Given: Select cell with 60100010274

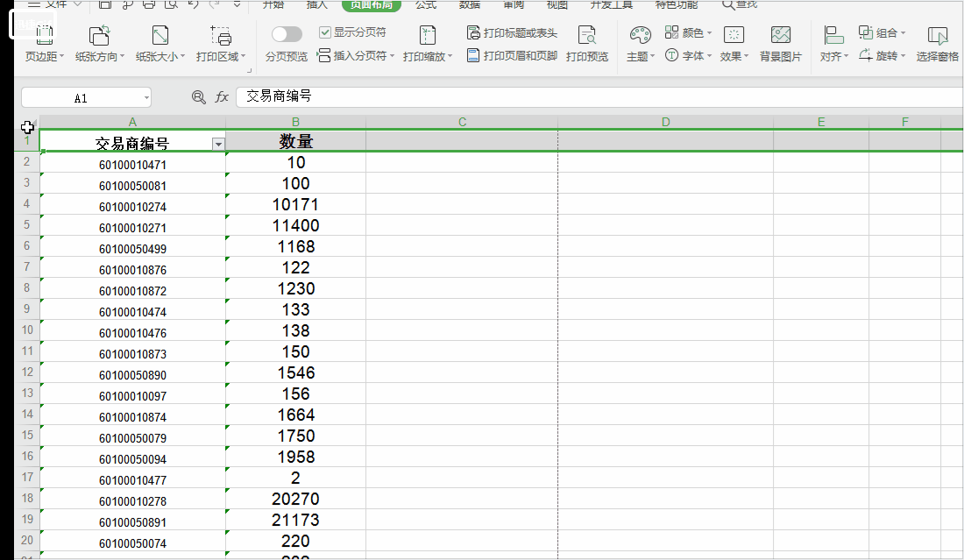Looking at the screenshot, I should point(132,204).
